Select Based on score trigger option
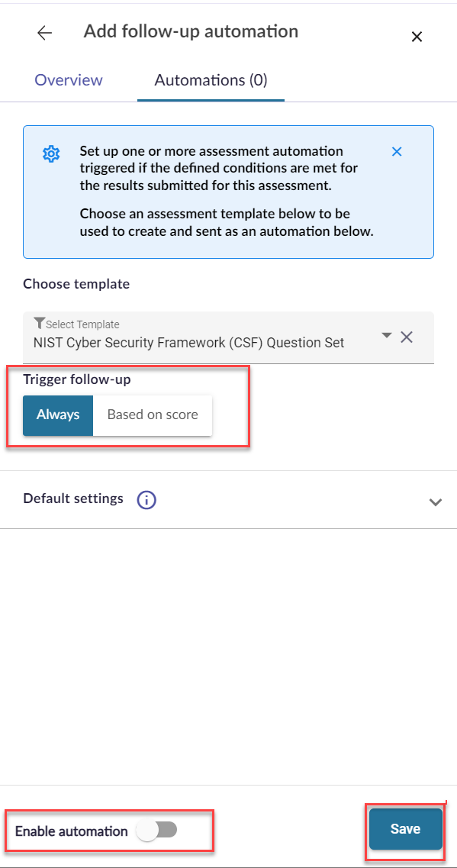457x868 pixels. pos(153,415)
